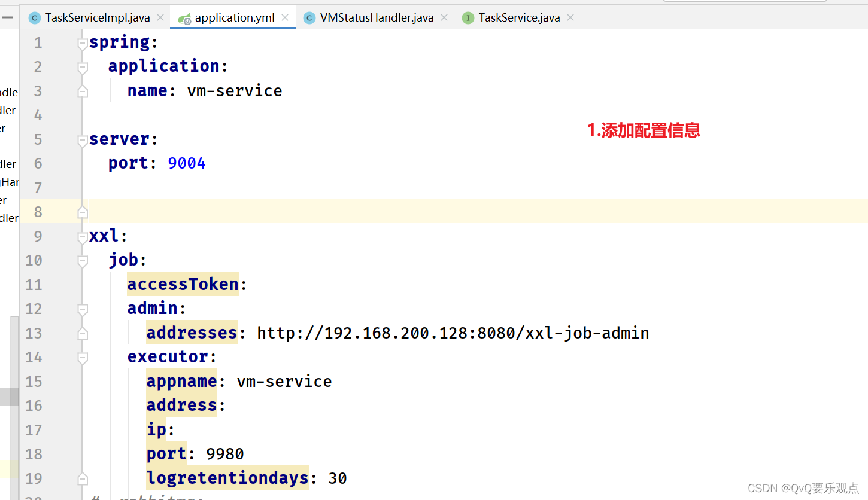Click the 'port' key on line 18
The width and height of the screenshot is (868, 500).
[167, 454]
